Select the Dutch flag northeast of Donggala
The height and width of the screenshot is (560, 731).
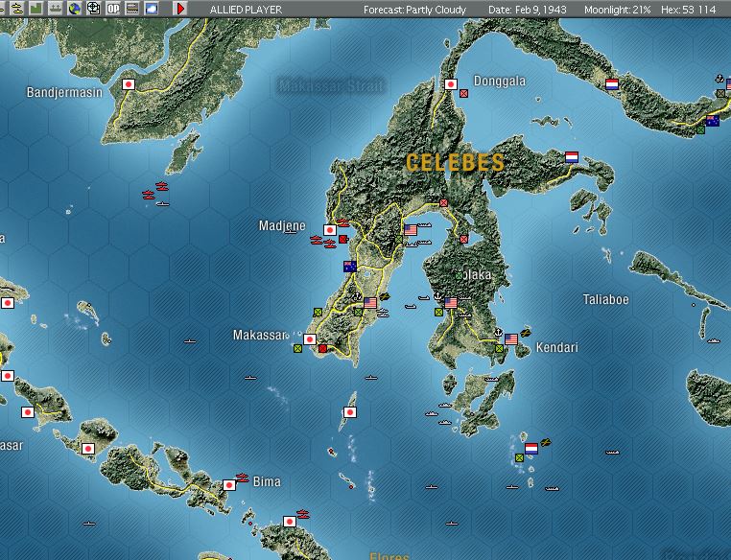point(612,84)
